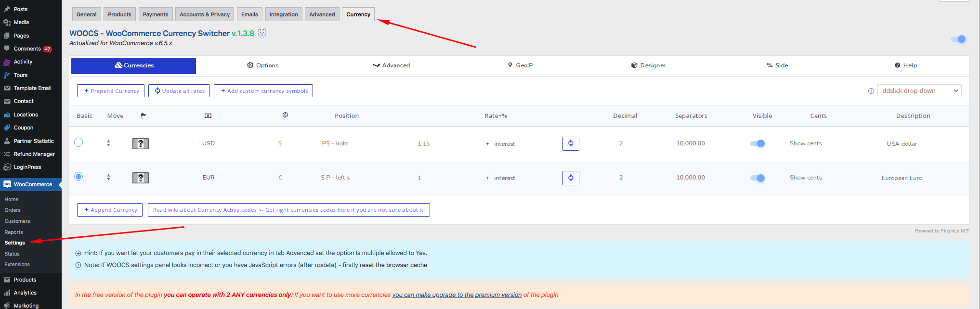980x309 pixels.
Task: Open the Options tab in WOOCS
Action: tap(263, 65)
